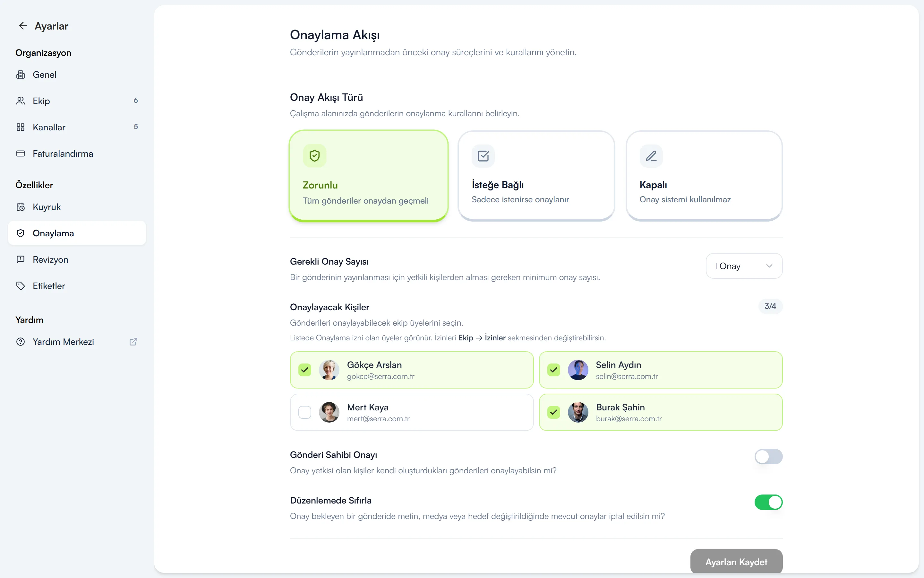Go to the Revizyon section

[x=77, y=259]
